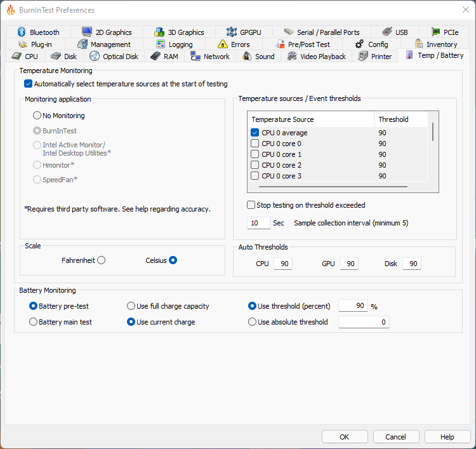Click the Temperature Source column header
Screen dimensions: 476x449
(312, 119)
